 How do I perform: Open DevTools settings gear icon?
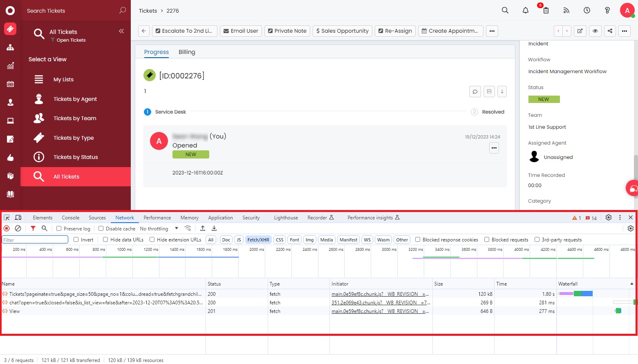tap(609, 218)
